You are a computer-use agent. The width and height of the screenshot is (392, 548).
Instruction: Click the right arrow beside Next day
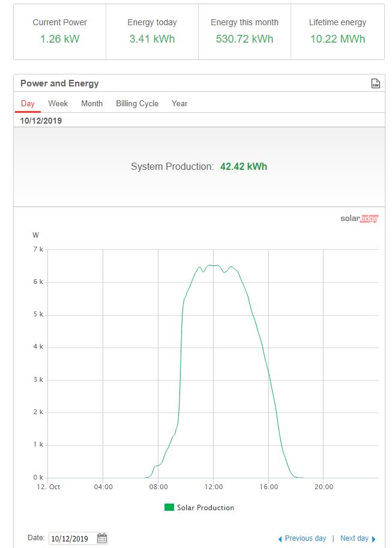coord(374,539)
